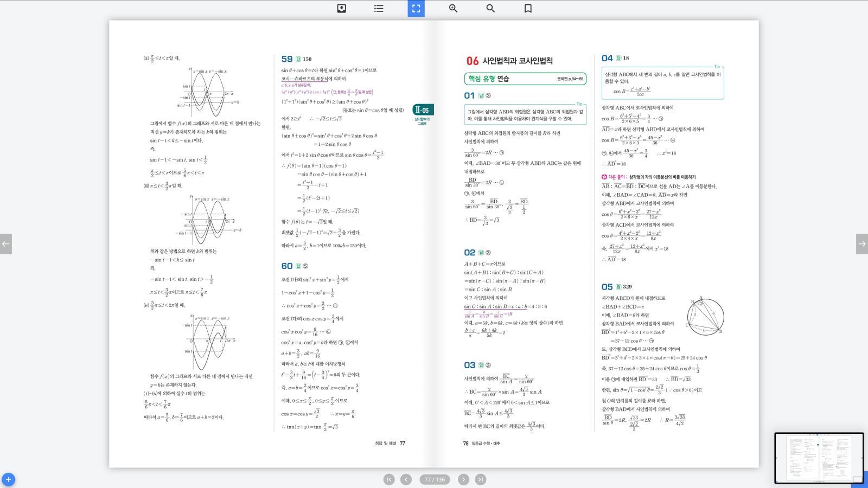Click the II-05 chapter tab on page edge

pos(423,111)
